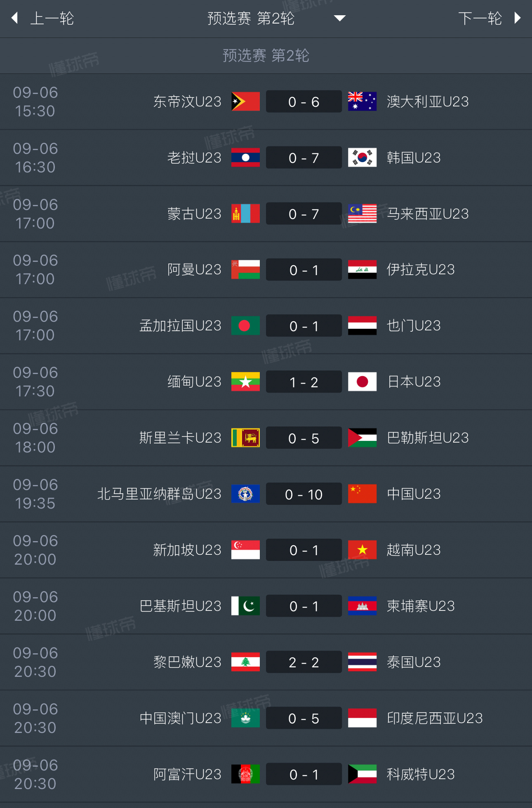Expand the 预选赛 第2轮 round picker
This screenshot has height=808, width=532.
pyautogui.click(x=251, y=18)
